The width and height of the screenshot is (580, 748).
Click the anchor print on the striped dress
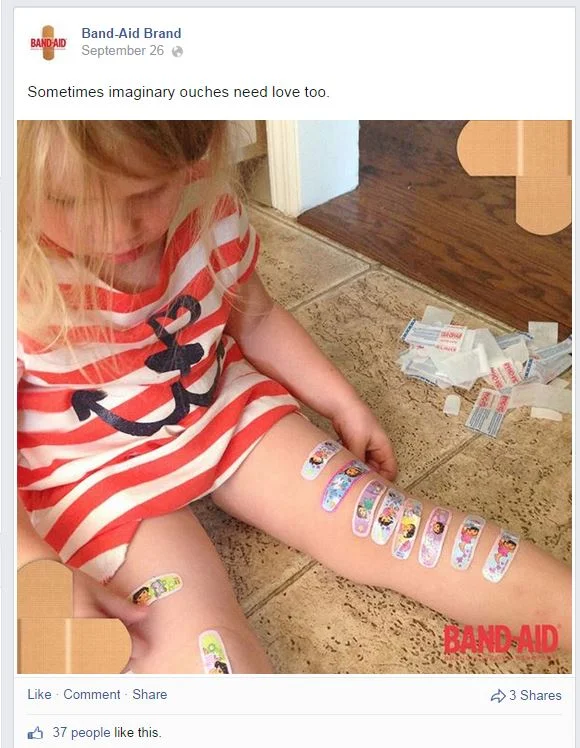pos(148,365)
